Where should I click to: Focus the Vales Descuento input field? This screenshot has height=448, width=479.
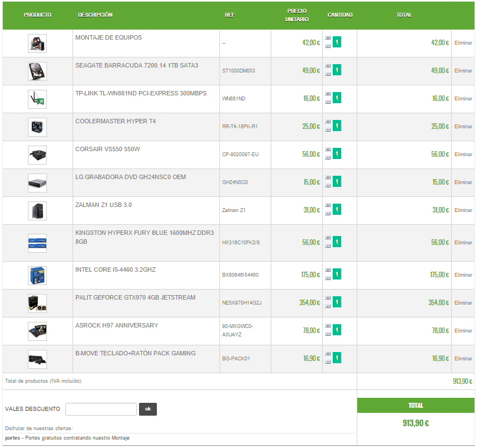pyautogui.click(x=101, y=409)
